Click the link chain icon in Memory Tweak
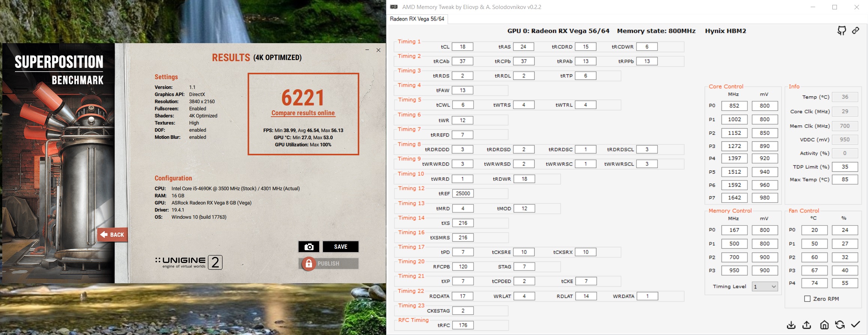This screenshot has width=868, height=335. pyautogui.click(x=856, y=31)
